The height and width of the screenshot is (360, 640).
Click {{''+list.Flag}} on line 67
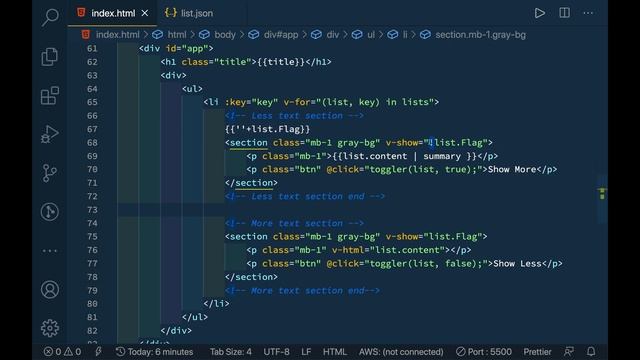pyautogui.click(x=267, y=129)
